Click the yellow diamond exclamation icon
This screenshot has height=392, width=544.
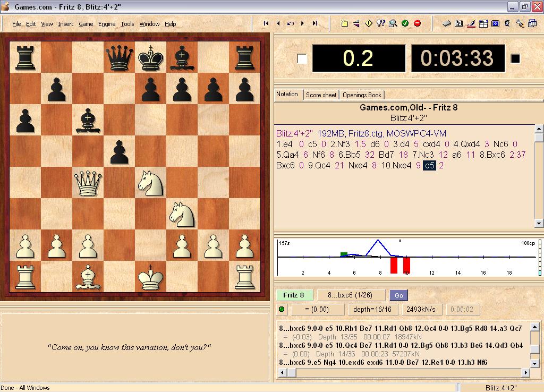[x=369, y=23]
